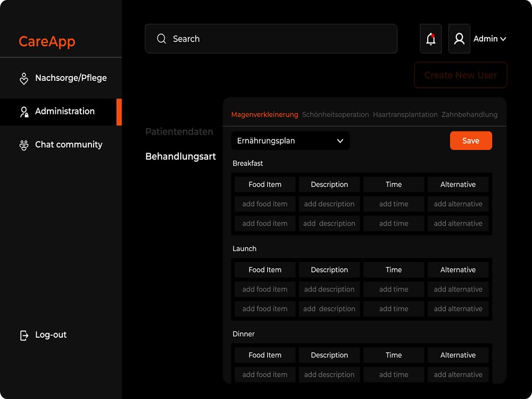Click the Chat community group icon
Viewport: 532px width, 399px height.
click(24, 145)
